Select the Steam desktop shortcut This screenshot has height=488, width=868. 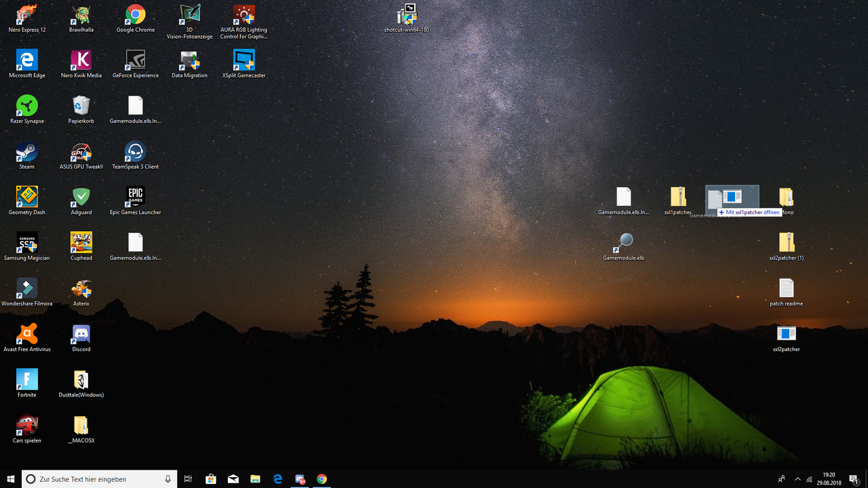coord(27,155)
